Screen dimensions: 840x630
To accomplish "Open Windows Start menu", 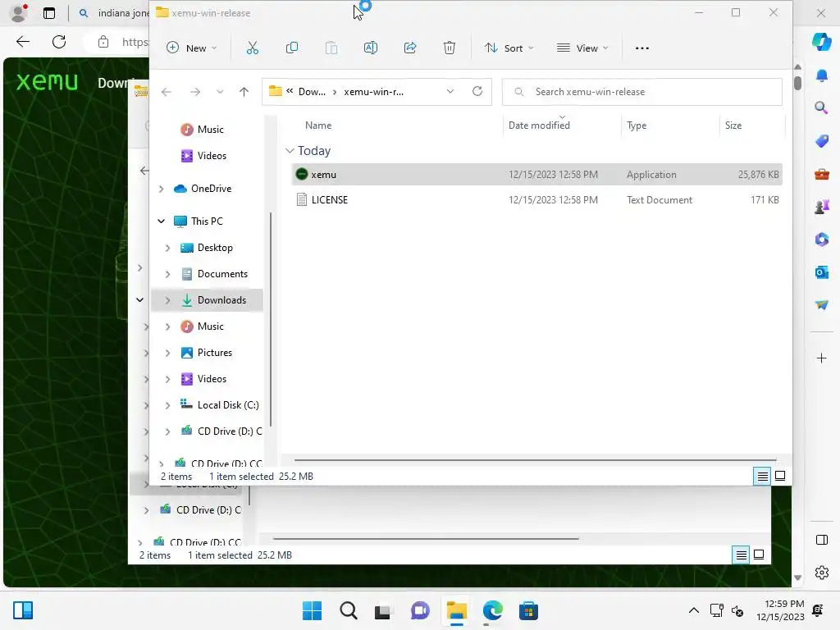I will point(312,610).
